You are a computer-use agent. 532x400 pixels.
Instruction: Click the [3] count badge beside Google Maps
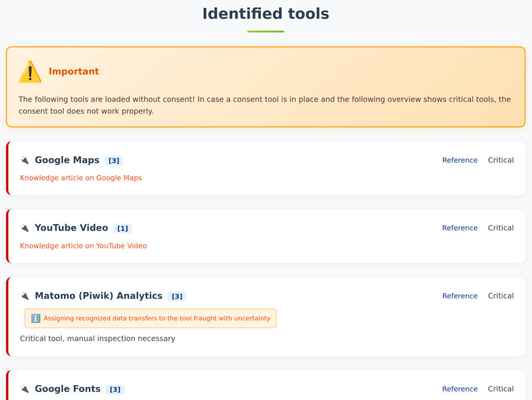coord(114,161)
